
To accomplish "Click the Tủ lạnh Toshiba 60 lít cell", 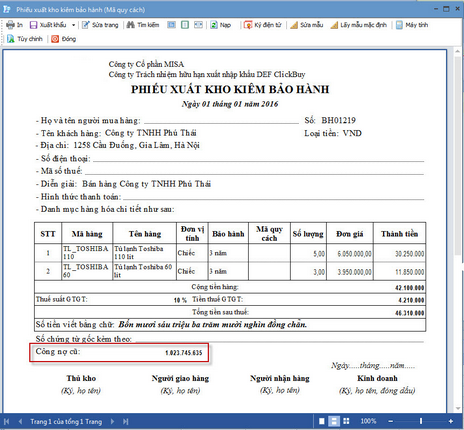I will [145, 271].
